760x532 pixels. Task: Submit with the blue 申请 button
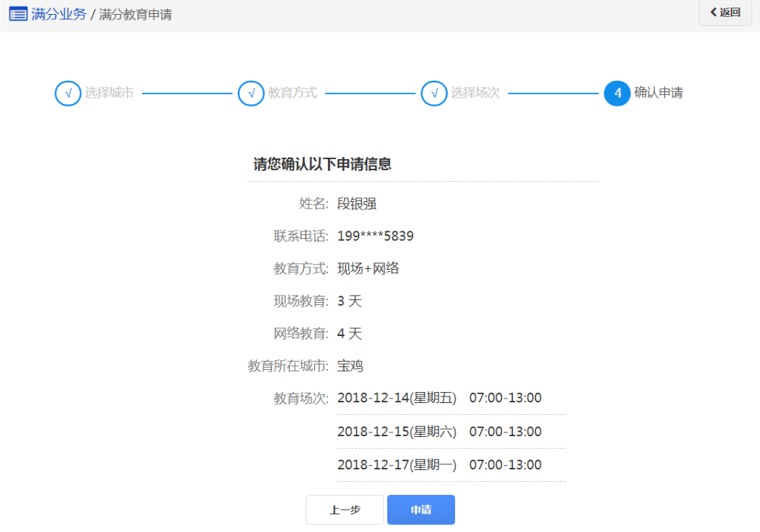(x=421, y=510)
